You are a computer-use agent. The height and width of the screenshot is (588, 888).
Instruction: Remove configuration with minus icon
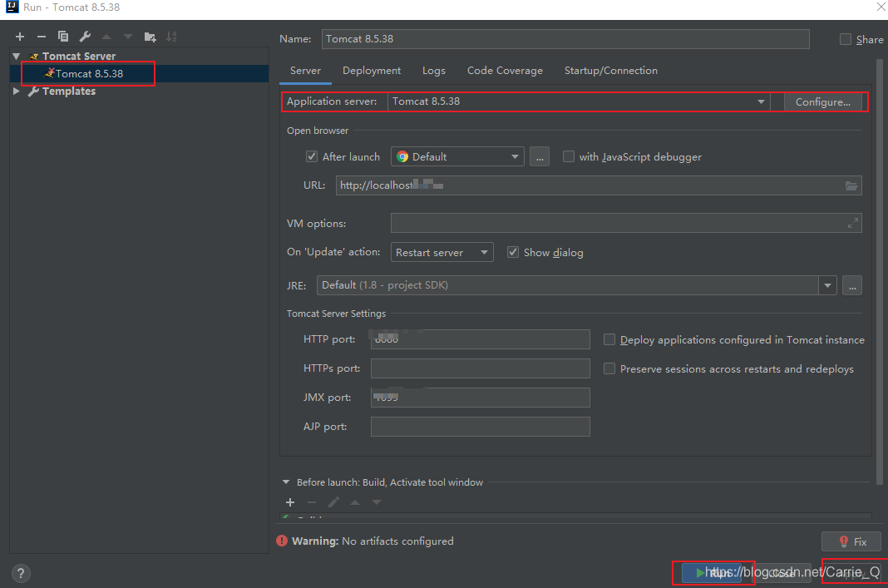point(42,37)
